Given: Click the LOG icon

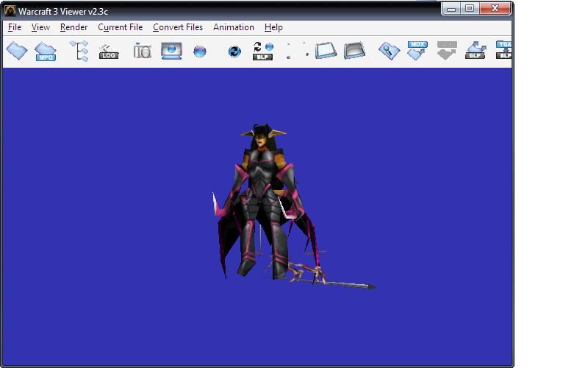Looking at the screenshot, I should (x=109, y=52).
